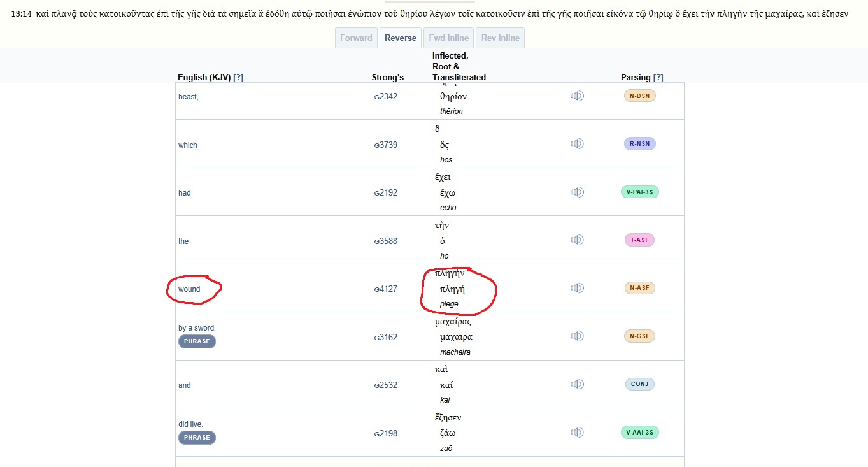Open Strong's G3588 entry
868x467 pixels.
(386, 241)
